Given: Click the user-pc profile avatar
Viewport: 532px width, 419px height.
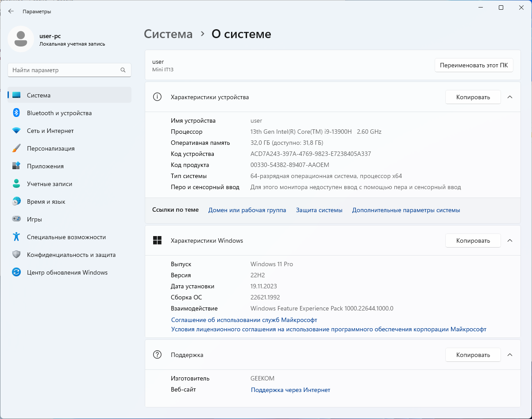Looking at the screenshot, I should click(x=20, y=39).
